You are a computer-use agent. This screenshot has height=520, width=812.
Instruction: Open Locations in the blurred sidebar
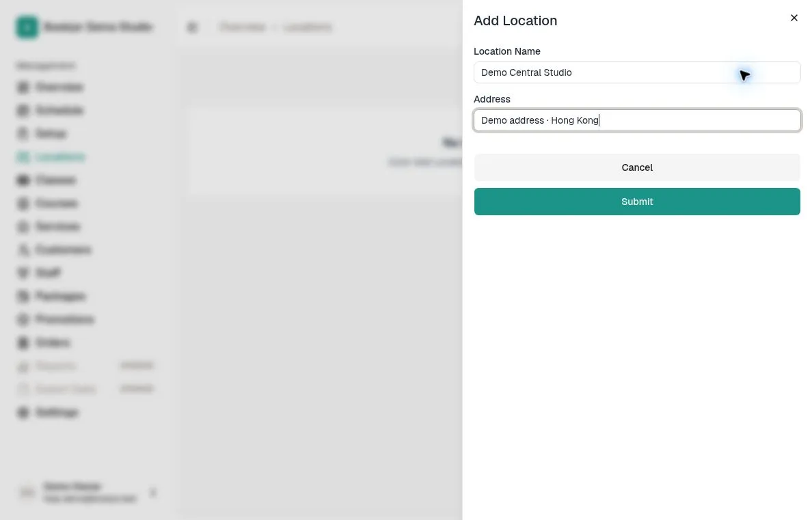point(51,157)
